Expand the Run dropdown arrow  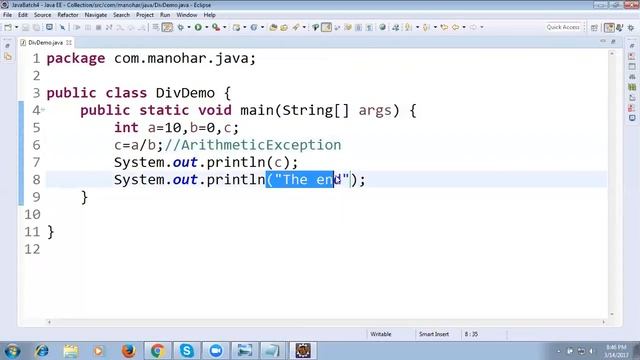207,27
